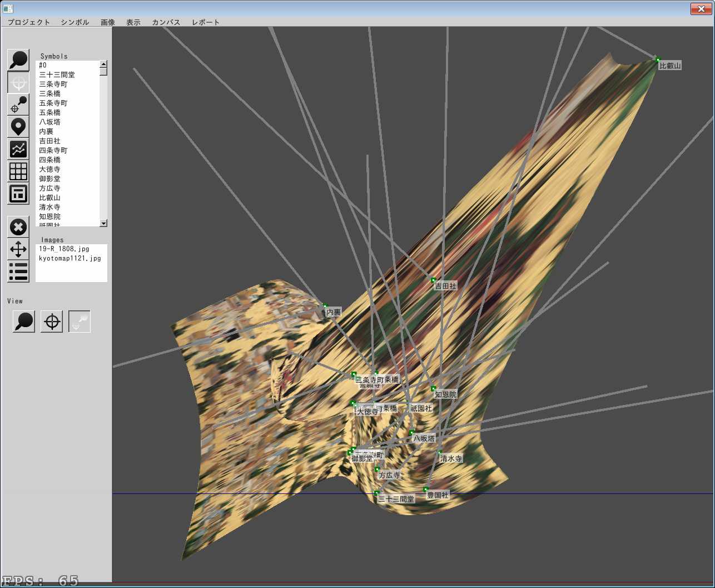This screenshot has height=588, width=715.
Task: Select 五条橋 in Symbols list
Action: (49, 112)
